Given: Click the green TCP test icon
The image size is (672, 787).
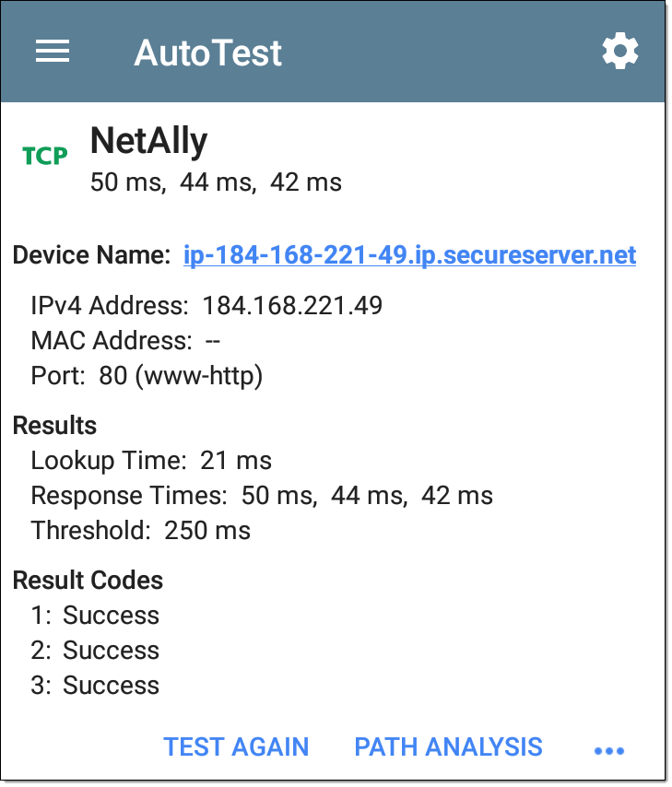Looking at the screenshot, I should [44, 156].
